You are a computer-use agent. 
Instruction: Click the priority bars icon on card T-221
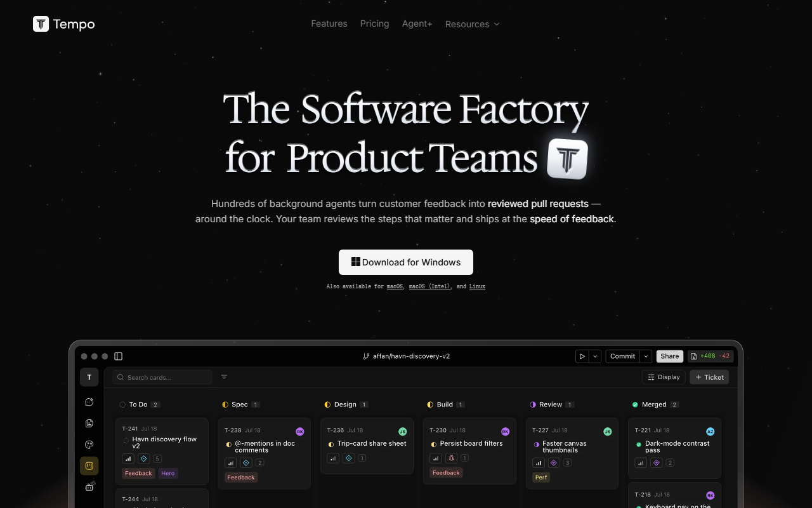point(641,463)
